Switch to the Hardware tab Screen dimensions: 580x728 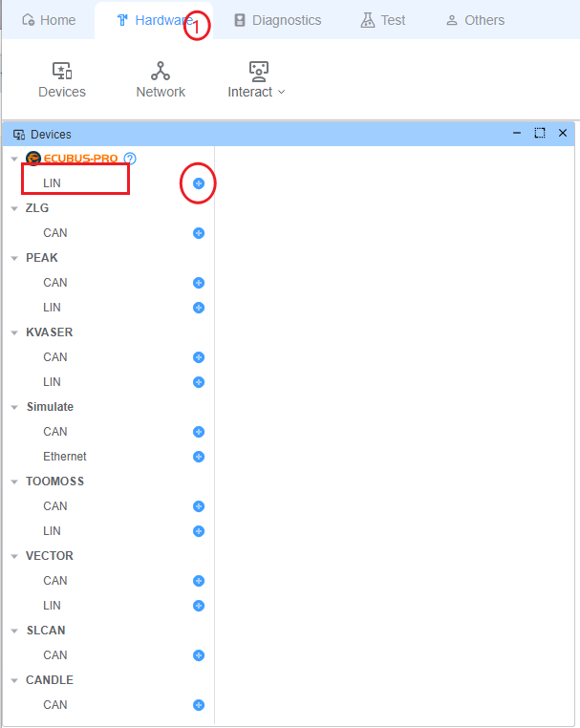154,20
